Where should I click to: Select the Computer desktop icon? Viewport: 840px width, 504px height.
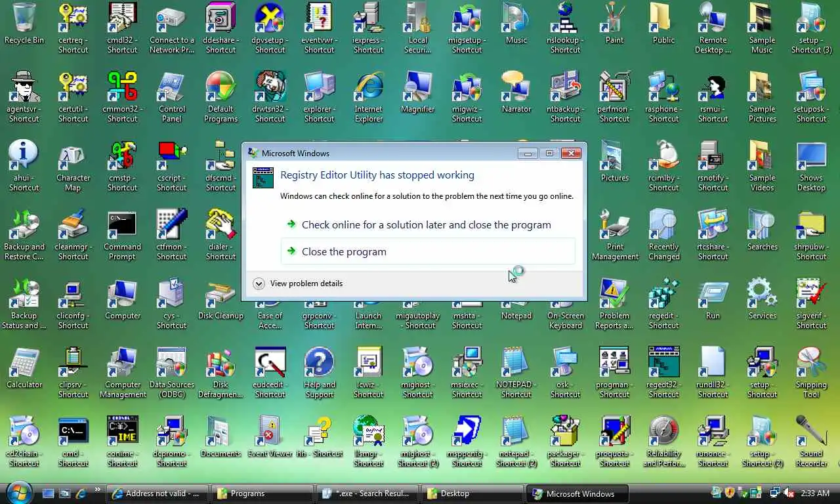click(x=123, y=299)
